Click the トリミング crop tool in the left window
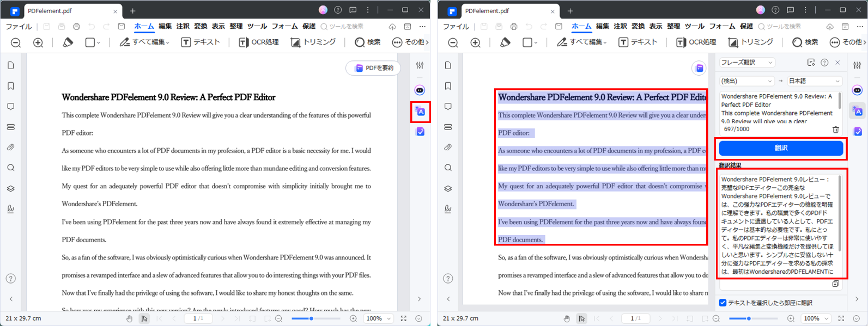868x326 pixels. pyautogui.click(x=313, y=42)
